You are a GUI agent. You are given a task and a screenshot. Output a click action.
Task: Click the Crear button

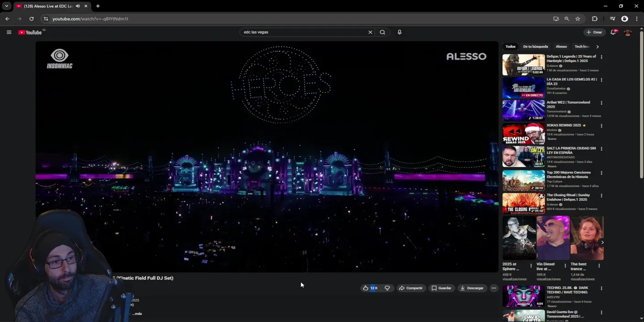click(x=594, y=32)
